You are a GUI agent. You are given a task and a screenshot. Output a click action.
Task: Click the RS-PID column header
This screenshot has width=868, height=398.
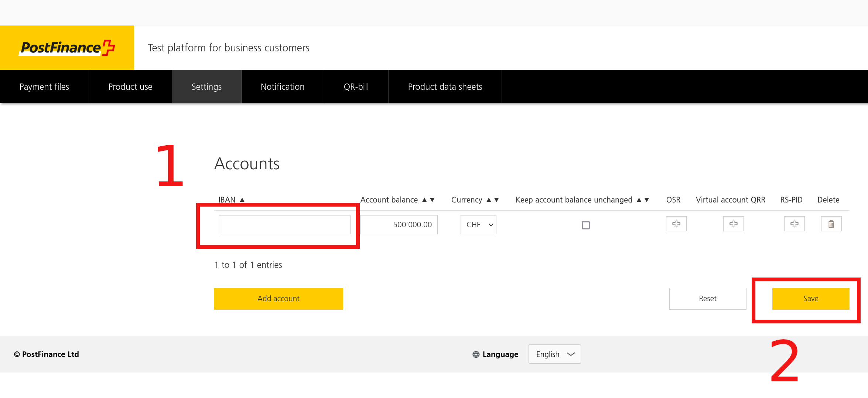[791, 200]
